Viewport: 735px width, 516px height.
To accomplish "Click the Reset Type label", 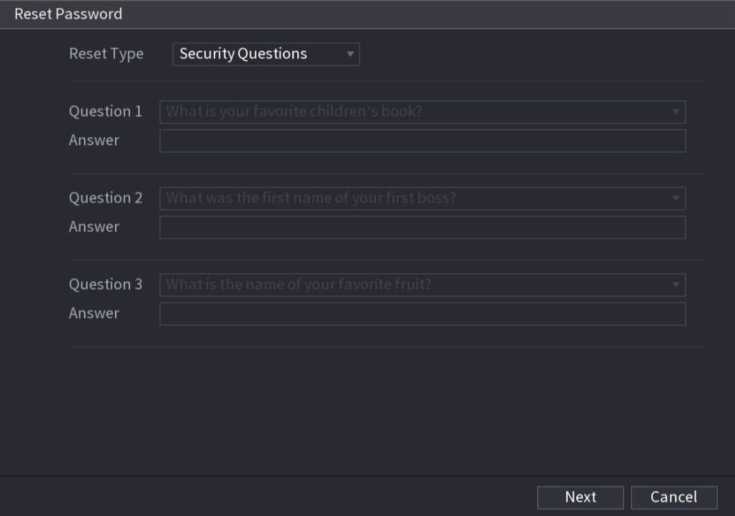I will click(106, 54).
